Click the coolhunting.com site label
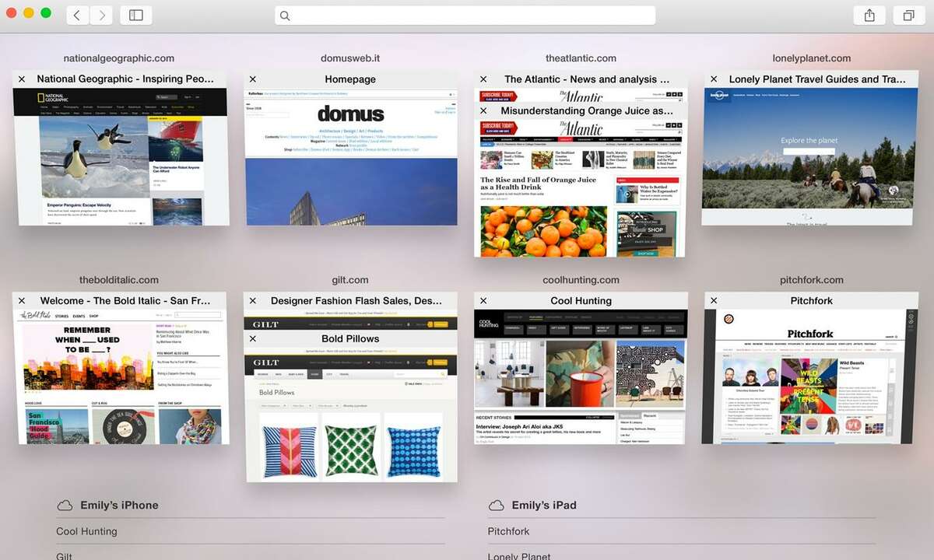The width and height of the screenshot is (934, 560). coord(581,280)
